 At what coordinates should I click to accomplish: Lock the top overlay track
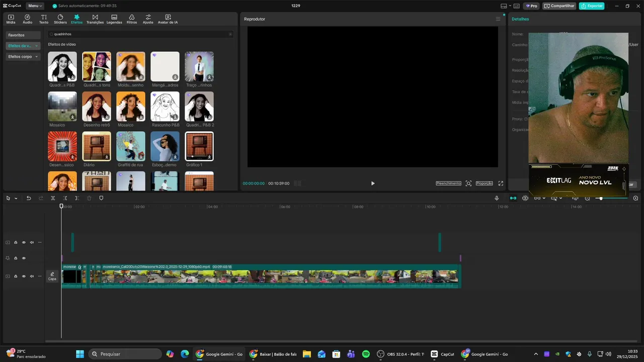click(x=16, y=242)
